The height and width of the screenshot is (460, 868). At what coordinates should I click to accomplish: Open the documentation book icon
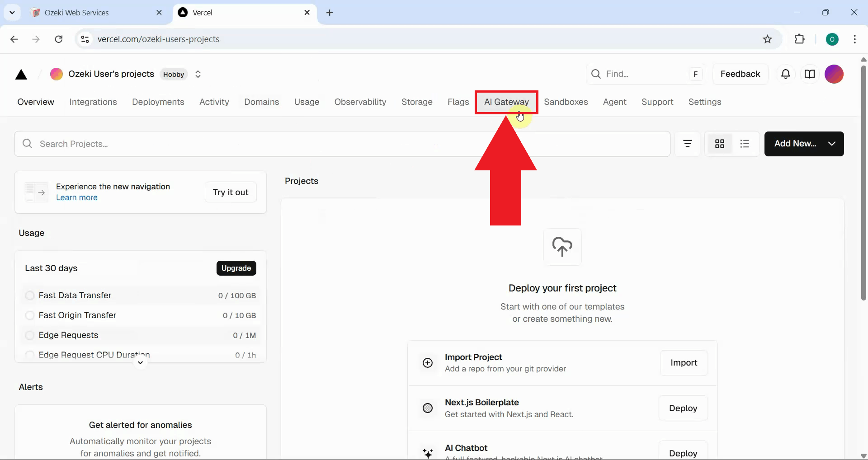point(810,74)
